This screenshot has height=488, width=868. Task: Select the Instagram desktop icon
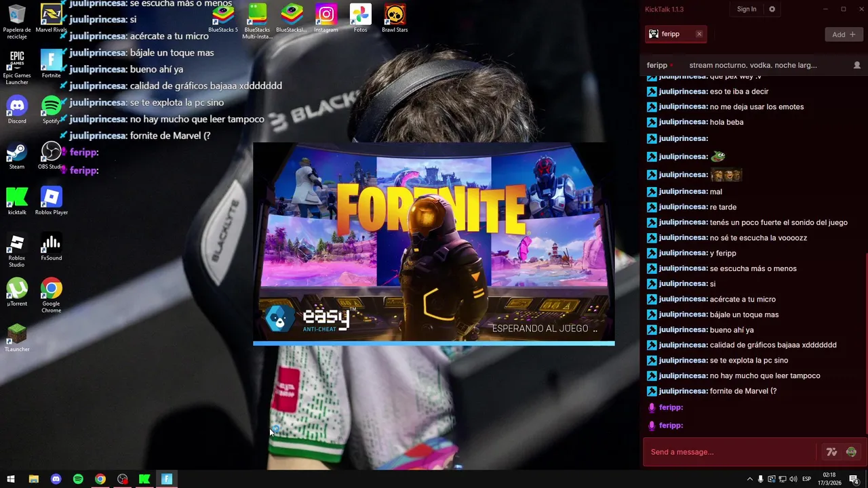click(x=326, y=19)
